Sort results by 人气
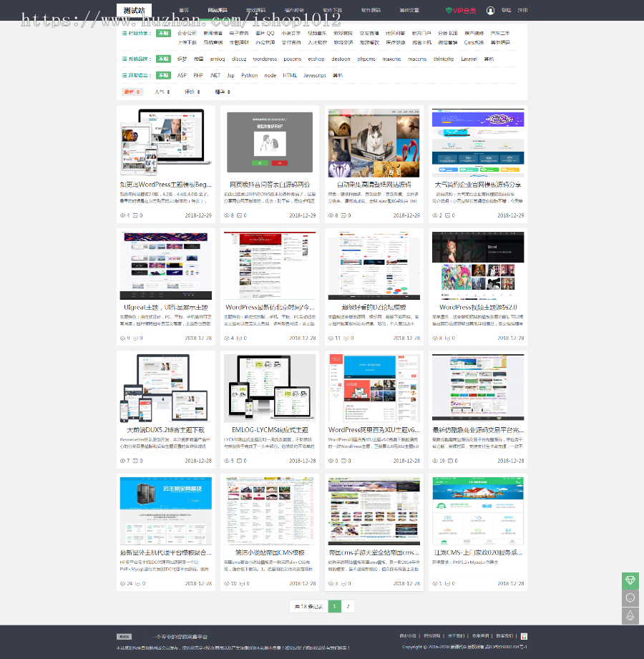The image size is (644, 659). 162,92
